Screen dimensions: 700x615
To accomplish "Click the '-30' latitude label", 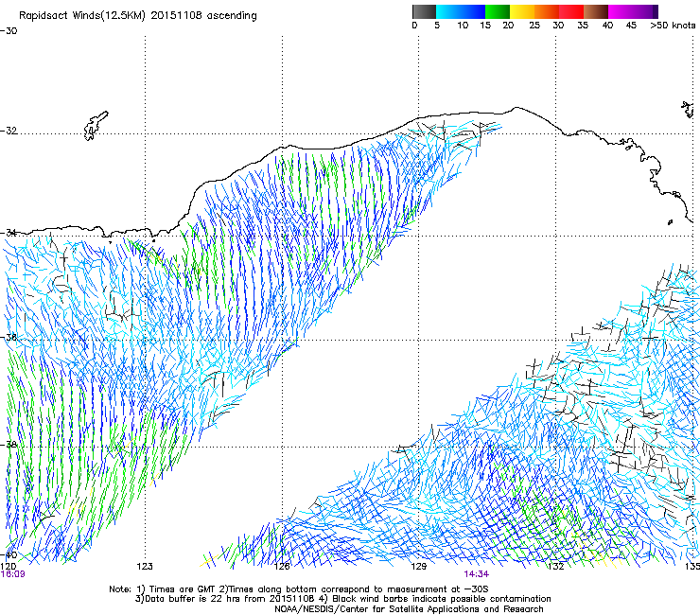I will [x=9, y=31].
